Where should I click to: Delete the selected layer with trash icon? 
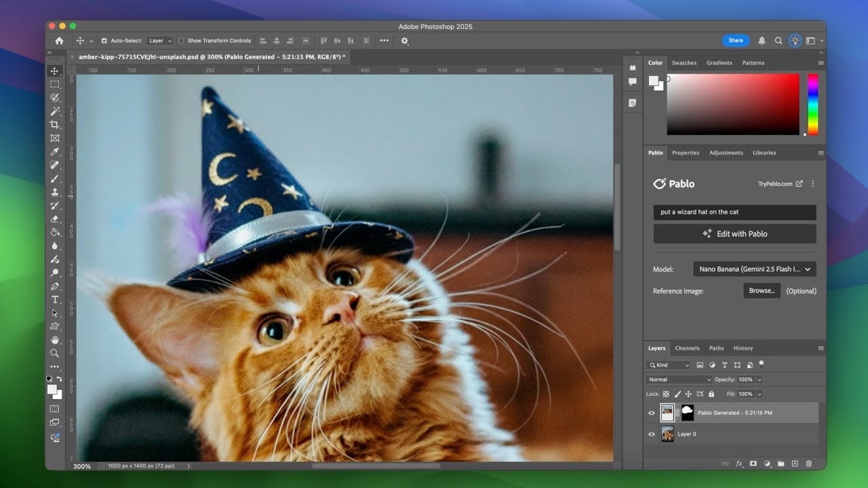point(808,464)
